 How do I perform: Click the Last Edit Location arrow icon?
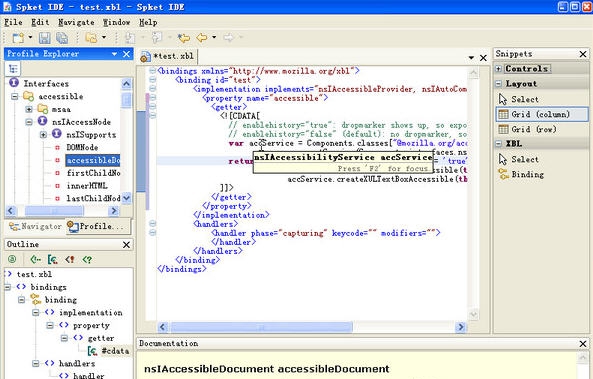point(184,37)
